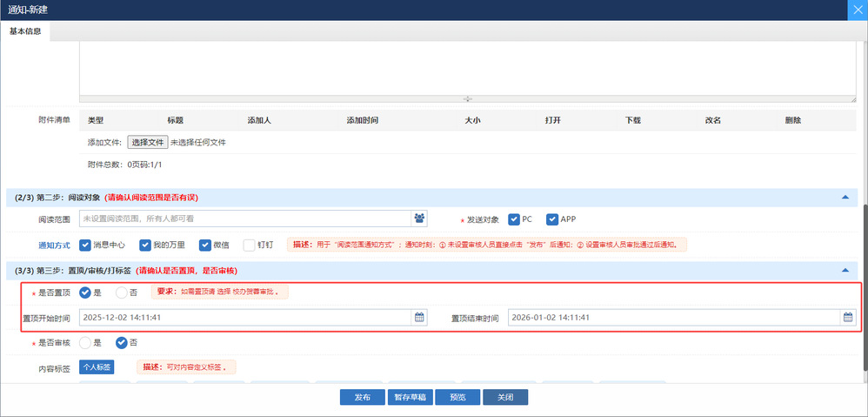Image resolution: width=868 pixels, height=417 pixels.
Task: Uncheck the PC 发送对象 checkbox
Action: pyautogui.click(x=514, y=219)
